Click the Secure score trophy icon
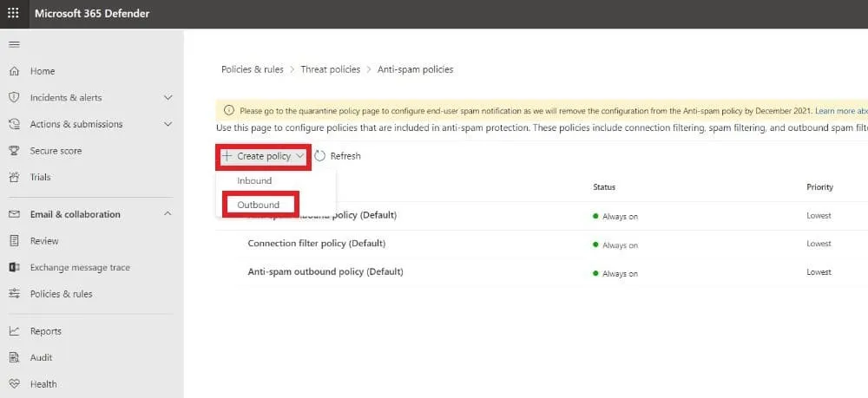The width and height of the screenshot is (868, 398). (14, 151)
